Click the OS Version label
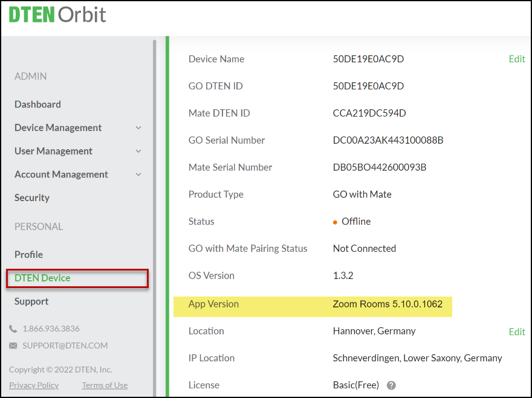Image resolution: width=532 pixels, height=398 pixels. point(212,275)
